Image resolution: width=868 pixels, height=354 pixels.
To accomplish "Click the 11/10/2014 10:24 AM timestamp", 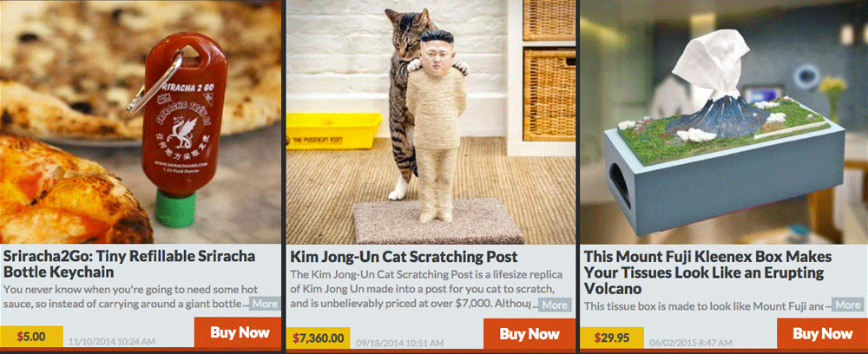I will [x=112, y=342].
